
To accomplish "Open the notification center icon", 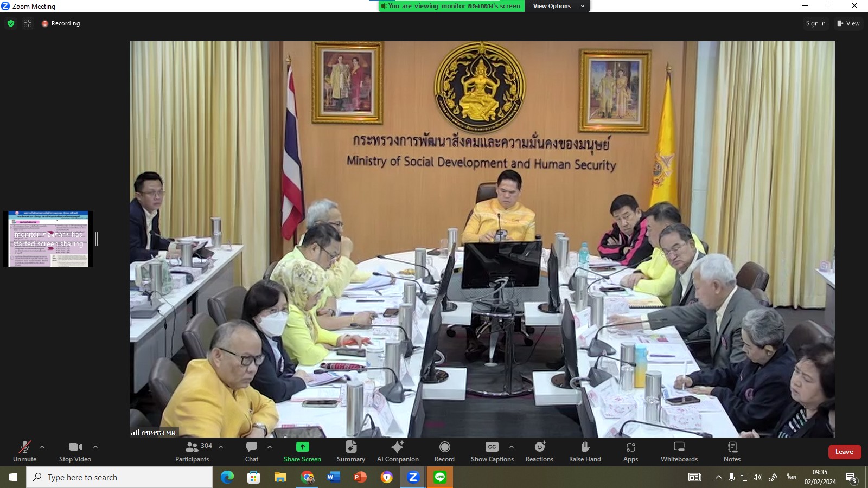I will pyautogui.click(x=851, y=478).
